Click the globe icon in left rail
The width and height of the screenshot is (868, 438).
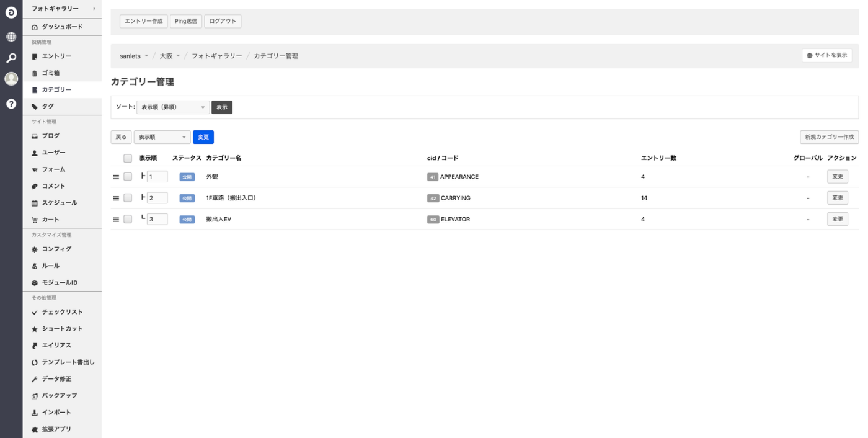pos(11,37)
